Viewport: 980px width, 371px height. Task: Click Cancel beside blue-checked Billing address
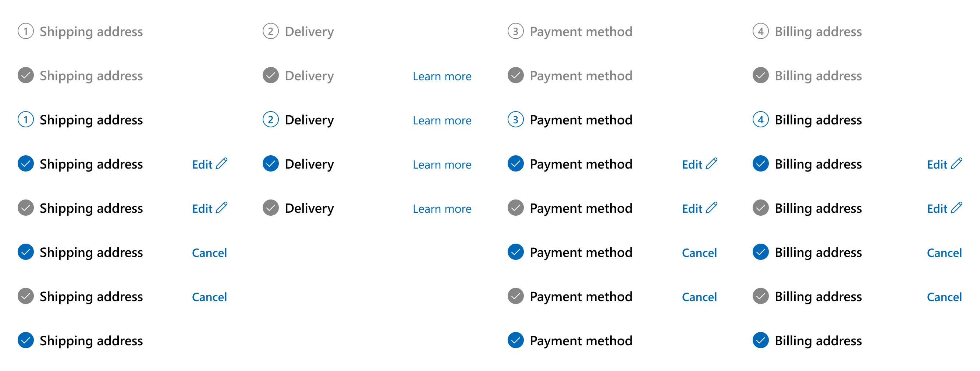(x=944, y=252)
